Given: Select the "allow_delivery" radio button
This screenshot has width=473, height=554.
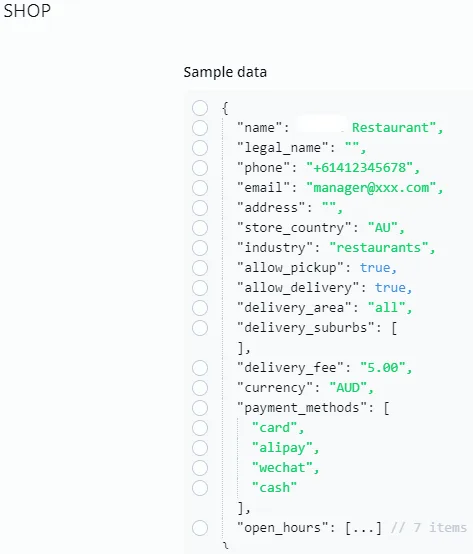Looking at the screenshot, I should click(x=200, y=288).
